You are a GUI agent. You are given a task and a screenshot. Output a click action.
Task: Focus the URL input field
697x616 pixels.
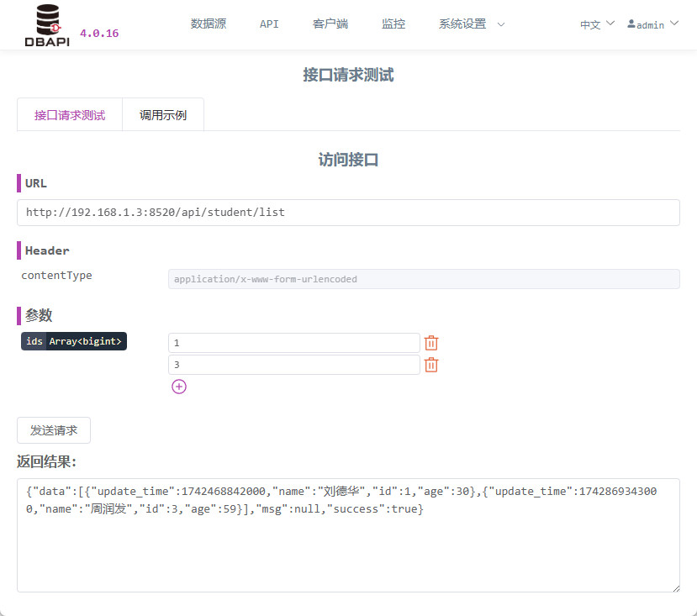click(x=348, y=213)
